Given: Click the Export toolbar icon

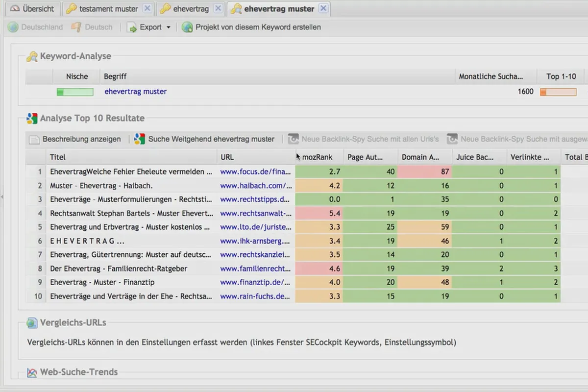Looking at the screenshot, I should [x=132, y=27].
